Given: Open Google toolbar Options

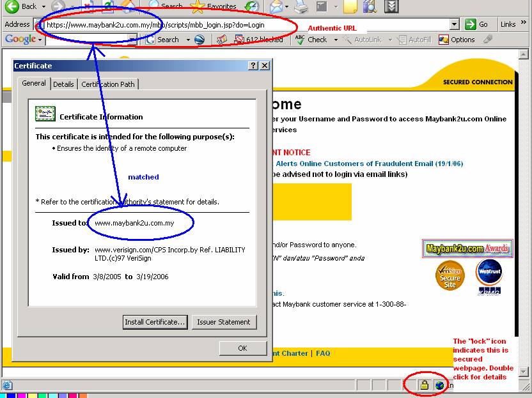Looking at the screenshot, I should (457, 40).
